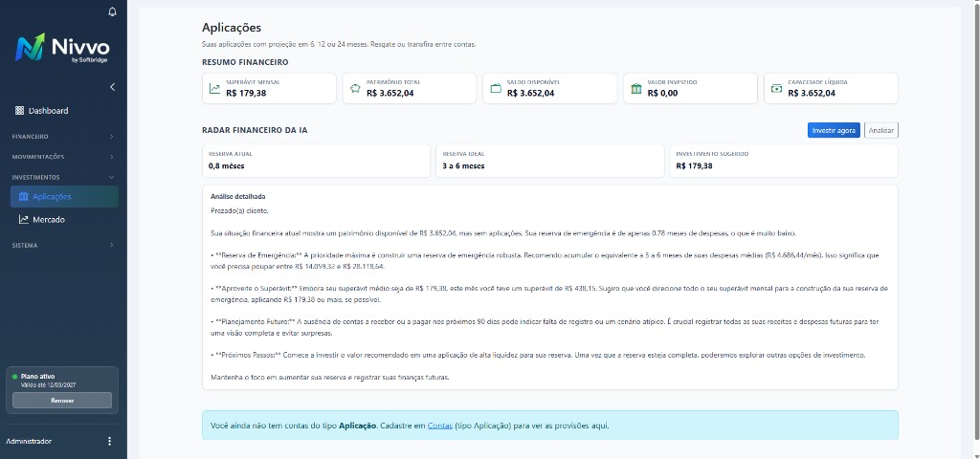The height and width of the screenshot is (459, 980).
Task: Click the Valor Investido bank icon
Action: click(x=636, y=89)
